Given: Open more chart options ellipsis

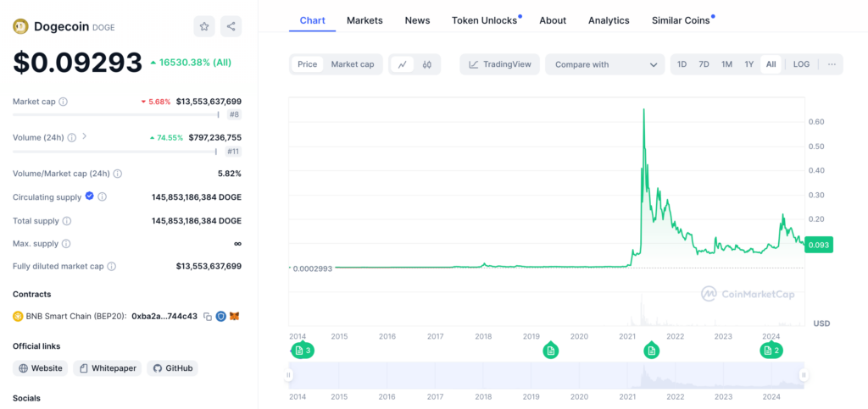Looking at the screenshot, I should pos(832,64).
